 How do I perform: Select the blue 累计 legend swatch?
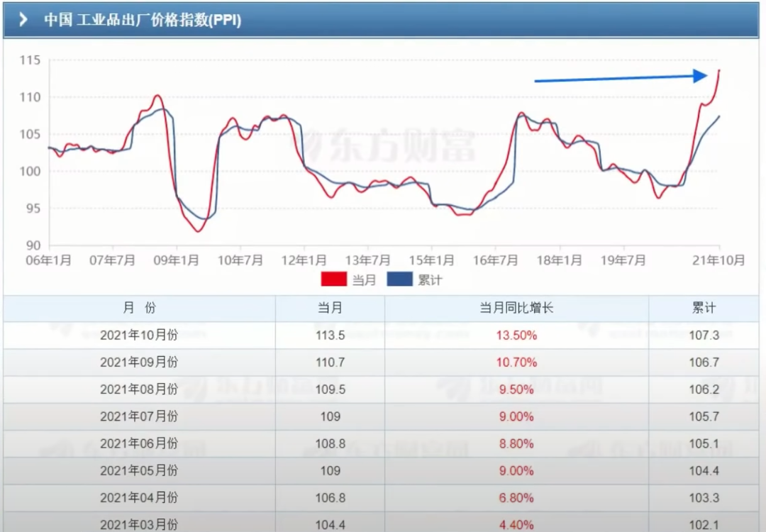(400, 279)
